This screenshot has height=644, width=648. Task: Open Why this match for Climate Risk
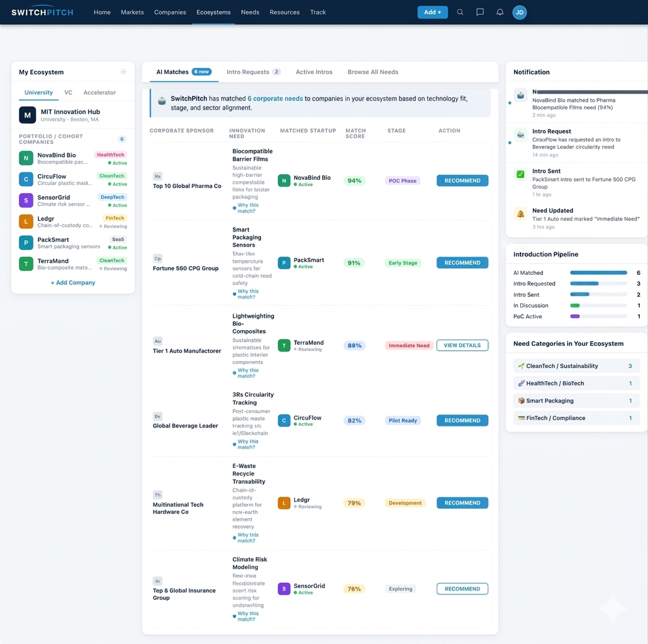coord(247,616)
